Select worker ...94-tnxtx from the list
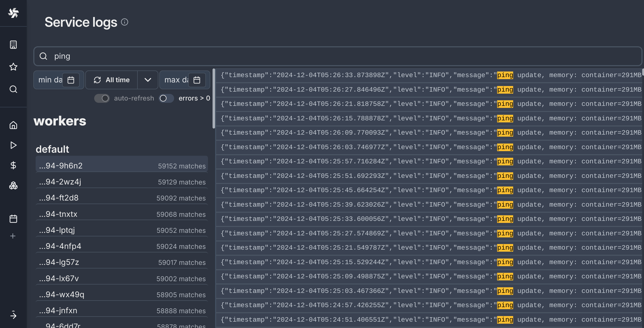644x328 pixels. click(x=122, y=214)
